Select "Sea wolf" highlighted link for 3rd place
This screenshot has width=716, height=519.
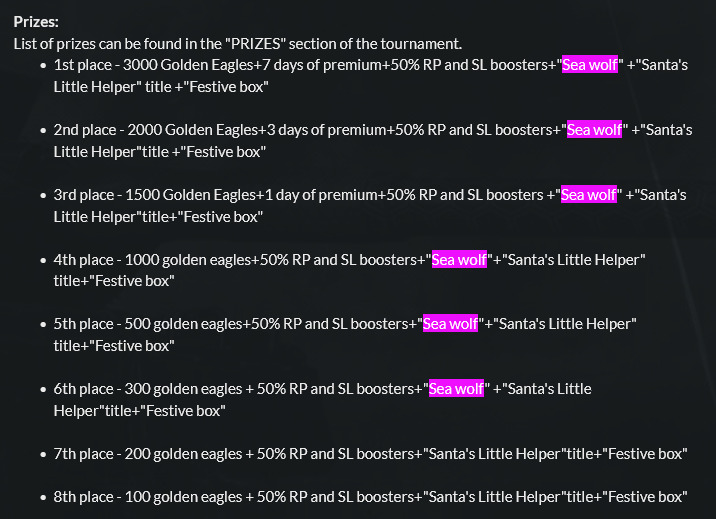coord(589,195)
